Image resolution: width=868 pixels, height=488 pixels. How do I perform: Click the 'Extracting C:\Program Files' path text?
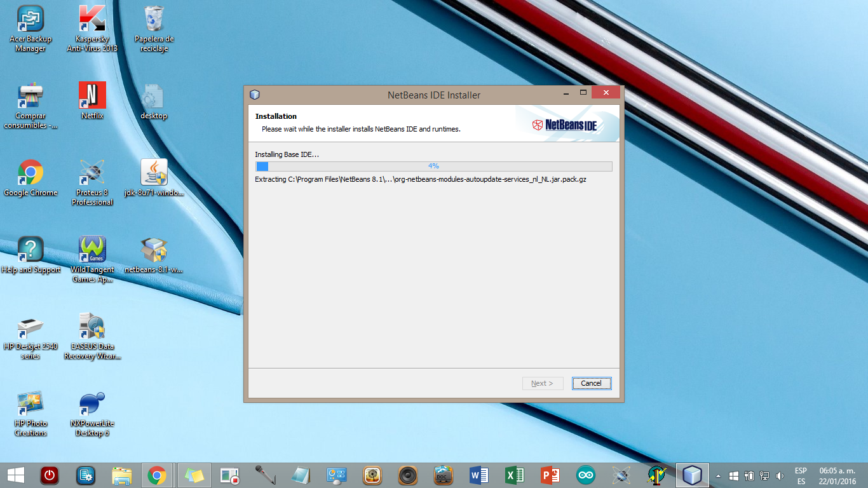(x=420, y=179)
